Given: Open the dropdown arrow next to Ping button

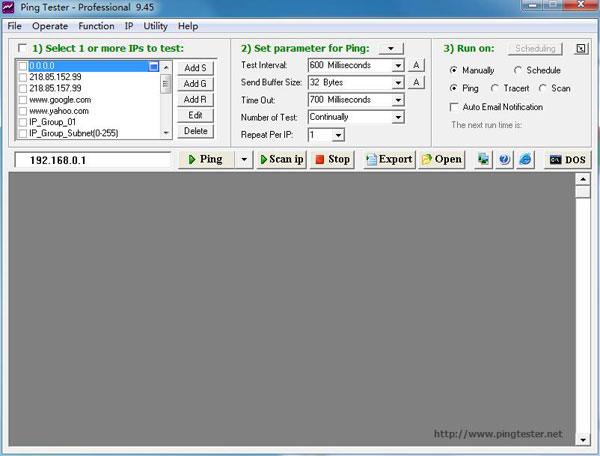Looking at the screenshot, I should pyautogui.click(x=244, y=159).
